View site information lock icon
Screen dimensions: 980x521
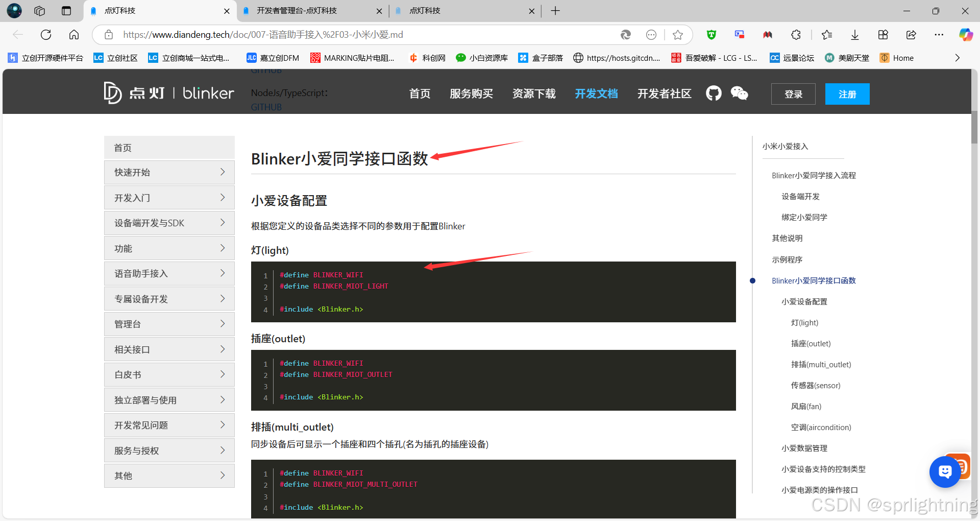click(x=108, y=35)
